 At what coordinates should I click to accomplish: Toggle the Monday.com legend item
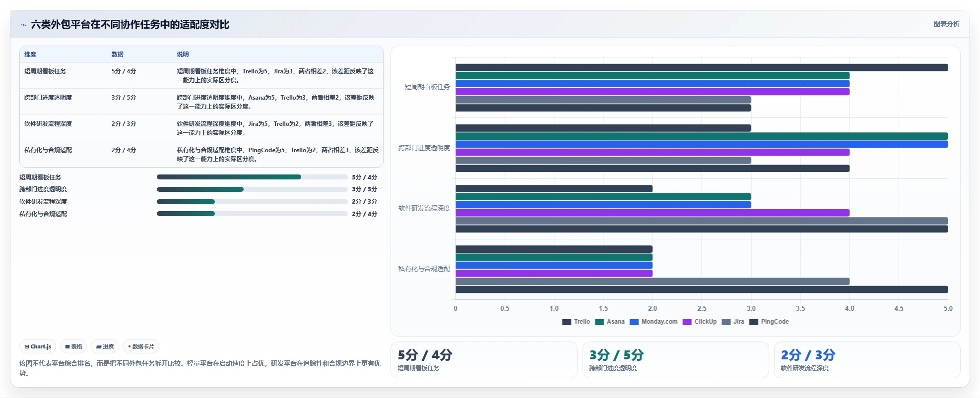653,322
